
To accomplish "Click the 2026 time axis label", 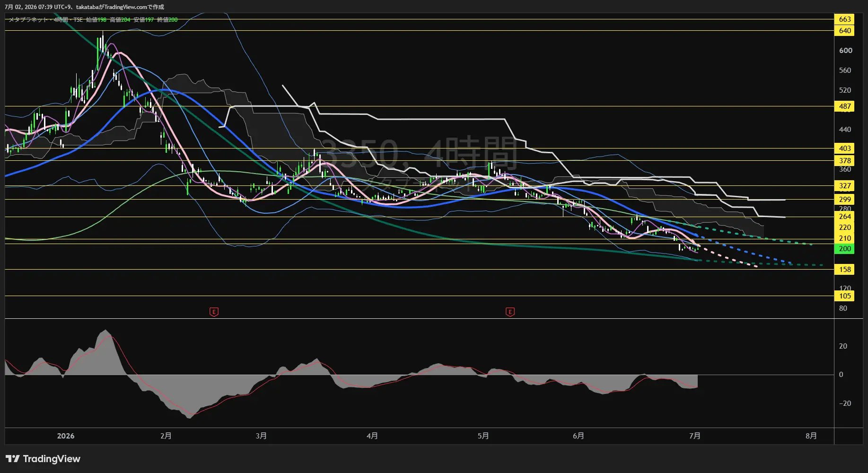I will click(65, 436).
